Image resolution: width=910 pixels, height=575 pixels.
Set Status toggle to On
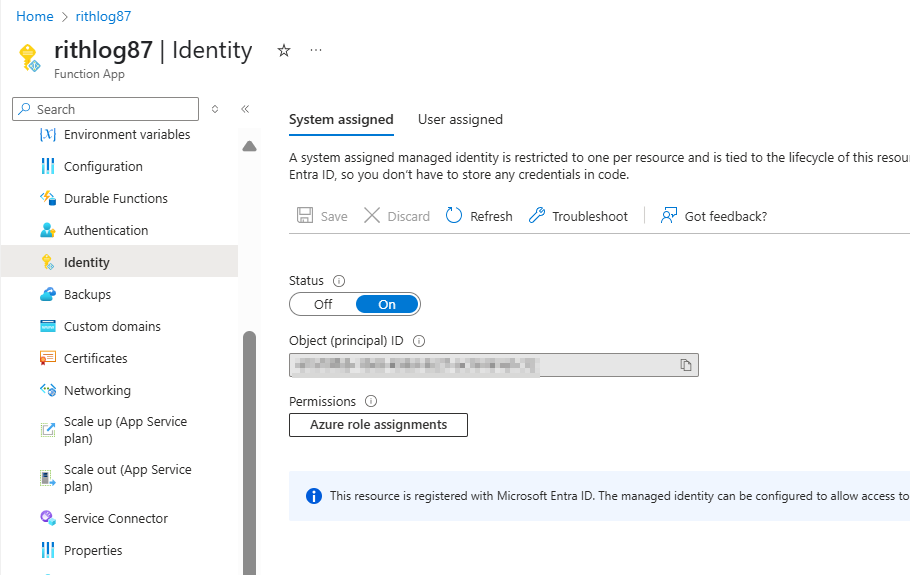(x=387, y=305)
